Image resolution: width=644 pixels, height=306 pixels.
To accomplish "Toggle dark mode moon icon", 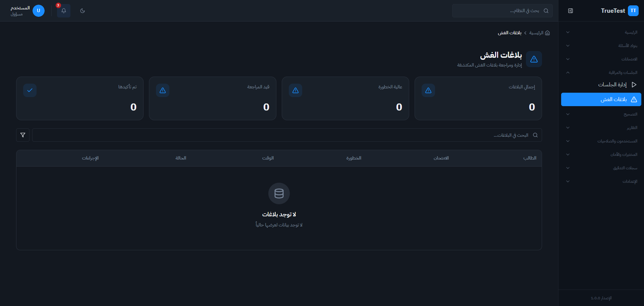I will pyautogui.click(x=83, y=11).
